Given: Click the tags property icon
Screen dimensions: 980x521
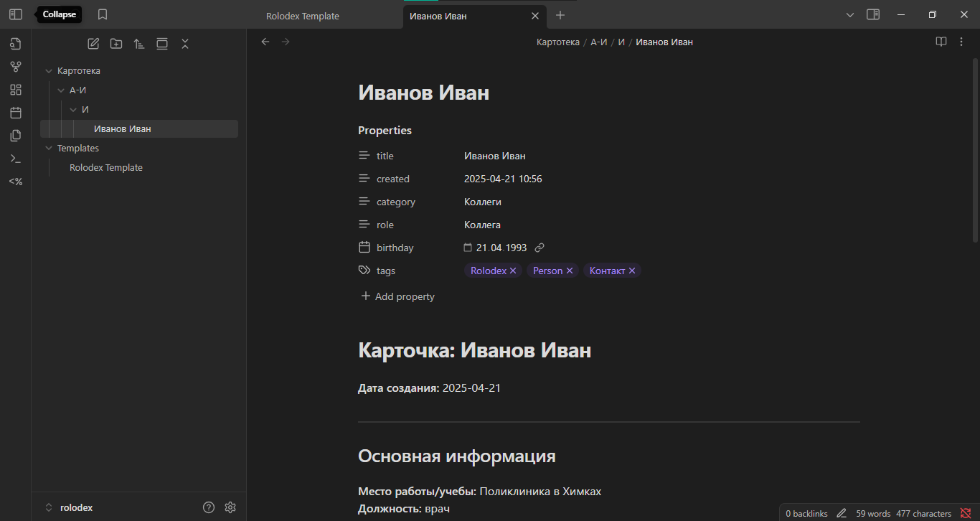Looking at the screenshot, I should [x=364, y=271].
